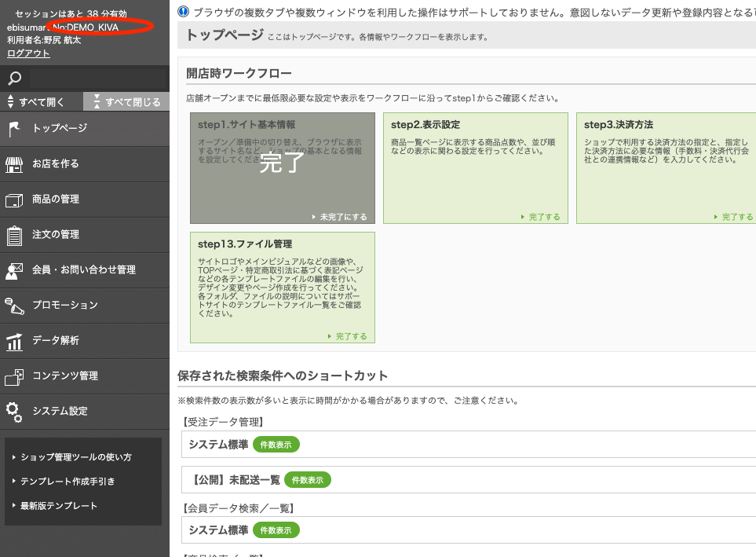The image size is (756, 557).
Task: Open the completed step1.サイト基本情報 card
Action: tap(283, 168)
